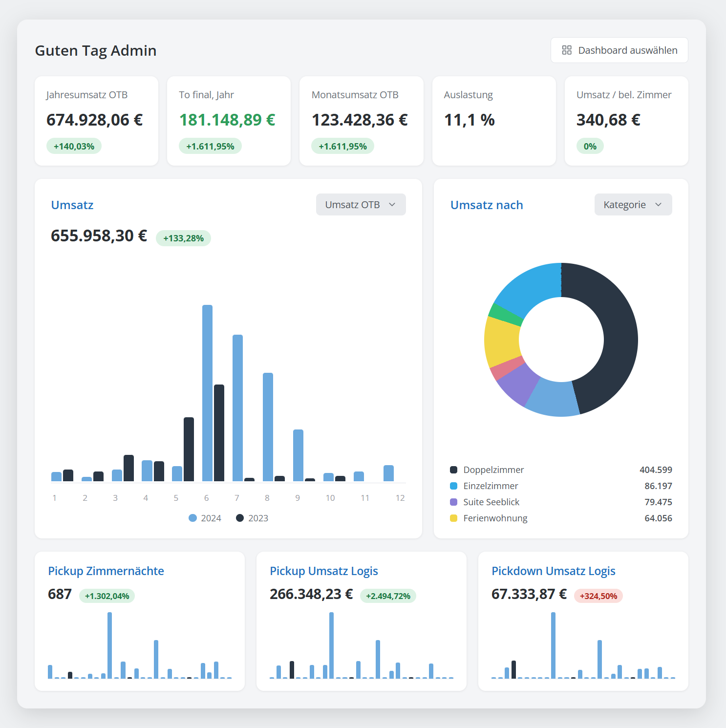Viewport: 726px width, 728px height.
Task: Click the Jahresumsatz OTB value 674.928,06 €
Action: 95,120
